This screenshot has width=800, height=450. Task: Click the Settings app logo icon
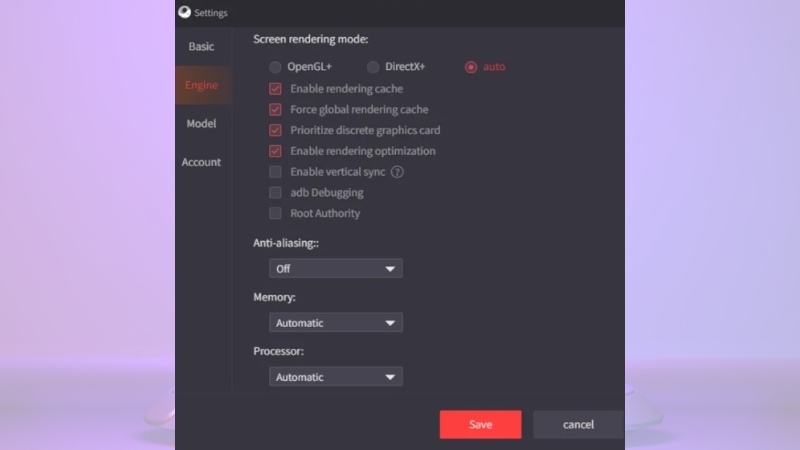click(183, 12)
